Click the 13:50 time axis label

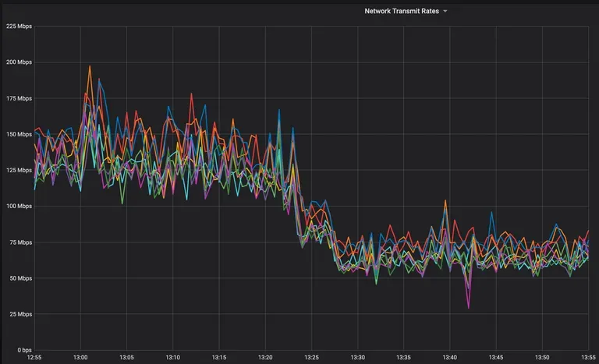[x=542, y=358]
